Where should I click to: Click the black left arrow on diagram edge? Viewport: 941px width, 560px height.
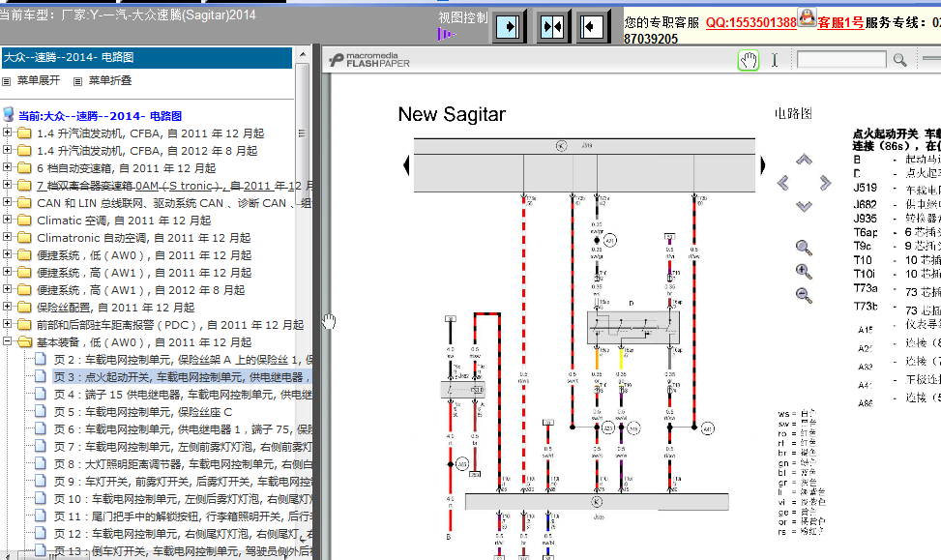coord(406,165)
